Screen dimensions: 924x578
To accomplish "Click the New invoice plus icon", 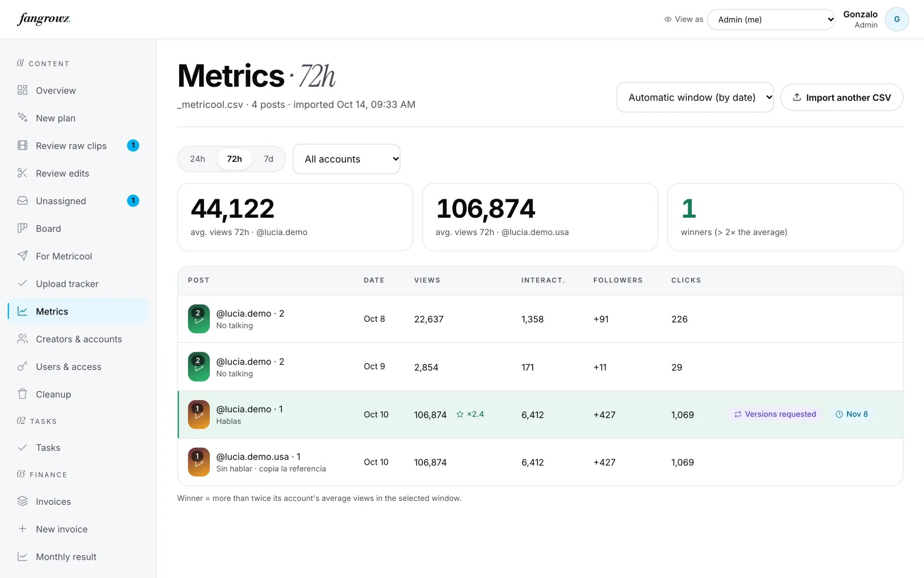I will pos(22,528).
